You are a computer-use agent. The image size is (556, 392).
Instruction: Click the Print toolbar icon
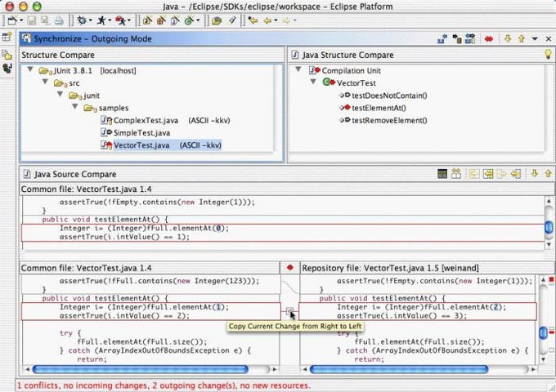59,20
